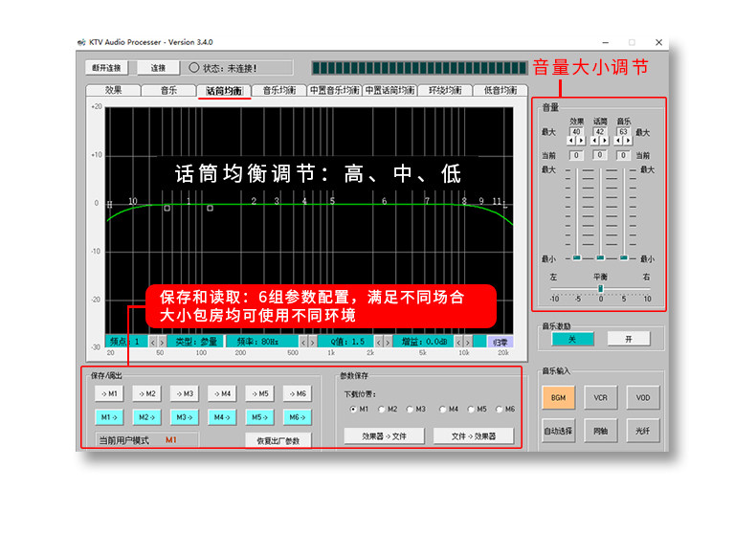Select 光纤 optical music input
This screenshot has height=557, width=756.
tap(643, 431)
